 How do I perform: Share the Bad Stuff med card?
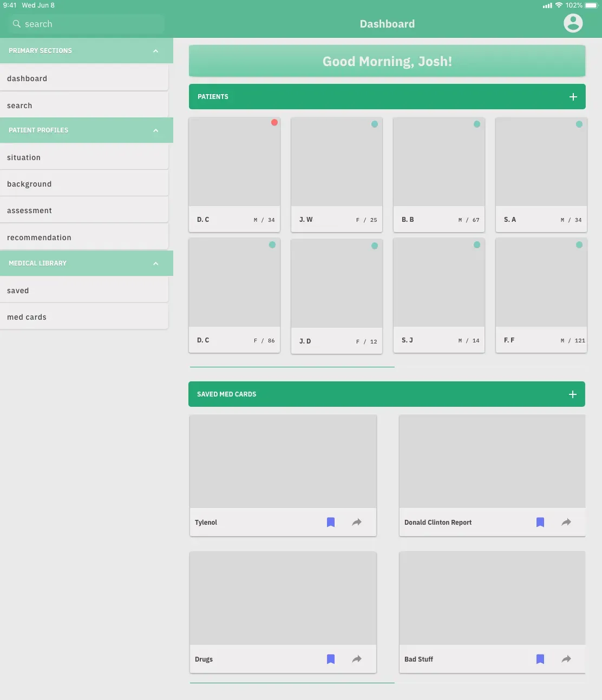click(x=566, y=659)
